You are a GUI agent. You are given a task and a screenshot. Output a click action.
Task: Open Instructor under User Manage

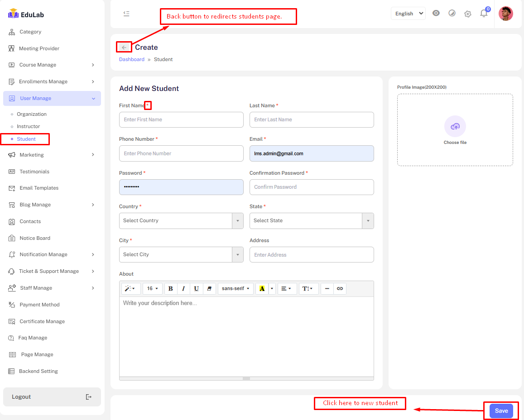[28, 126]
